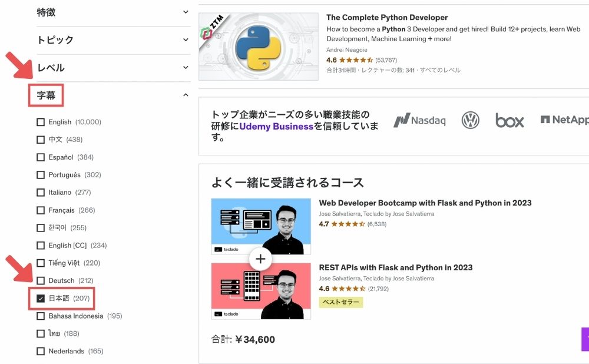The height and width of the screenshot is (364, 589).
Task: Uncheck the 日本語 subtitle checkbox
Action: [x=41, y=298]
